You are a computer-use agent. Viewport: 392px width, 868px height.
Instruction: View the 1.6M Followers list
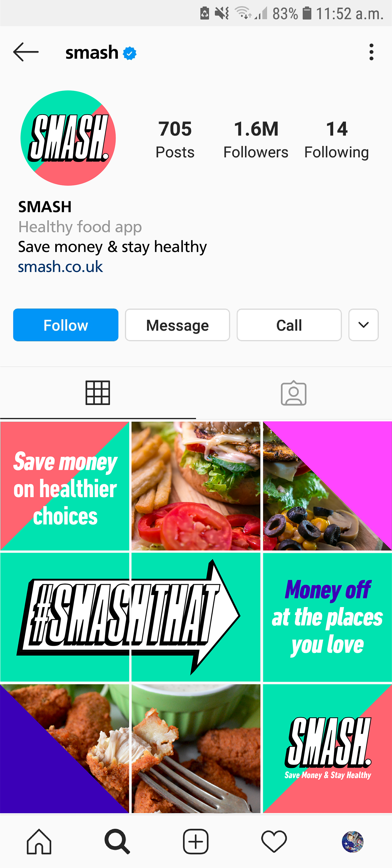[256, 139]
